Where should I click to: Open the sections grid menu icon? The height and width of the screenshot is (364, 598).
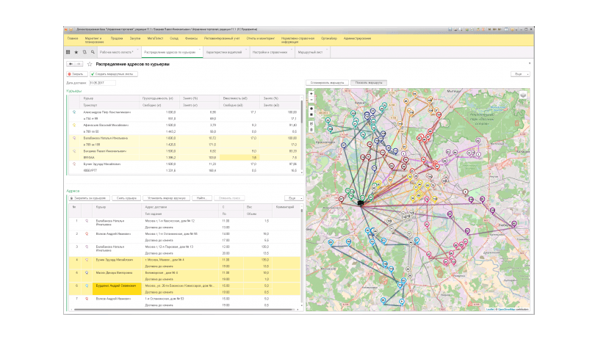(68, 52)
